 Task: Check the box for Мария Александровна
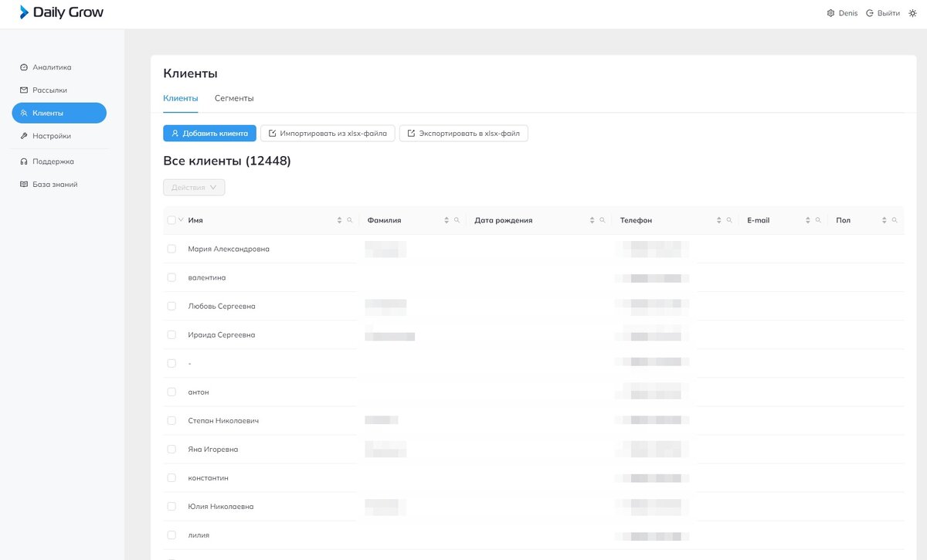tap(171, 249)
